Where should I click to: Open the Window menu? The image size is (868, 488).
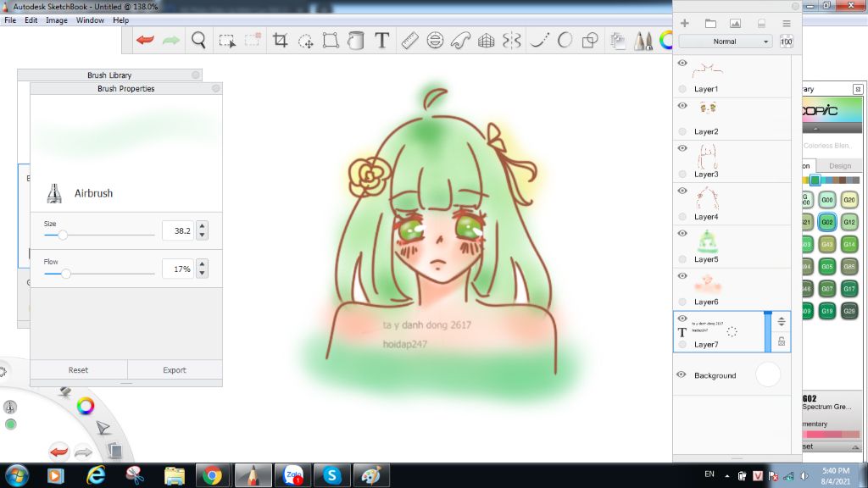(x=90, y=20)
